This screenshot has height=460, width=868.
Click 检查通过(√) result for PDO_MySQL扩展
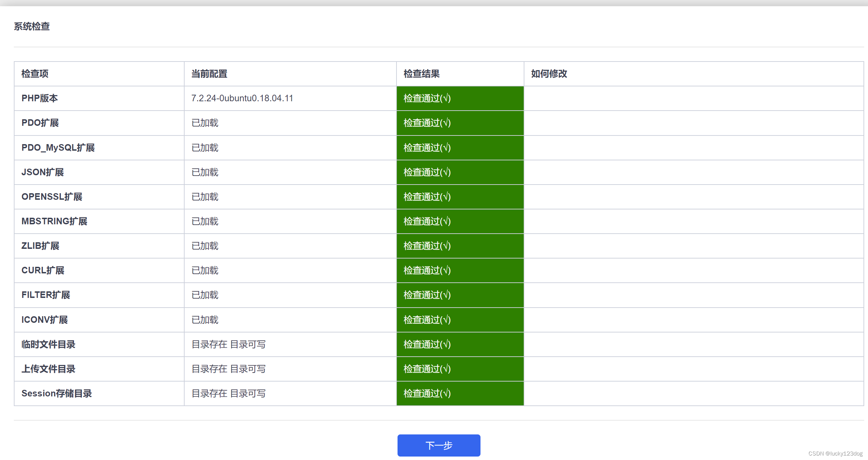460,148
